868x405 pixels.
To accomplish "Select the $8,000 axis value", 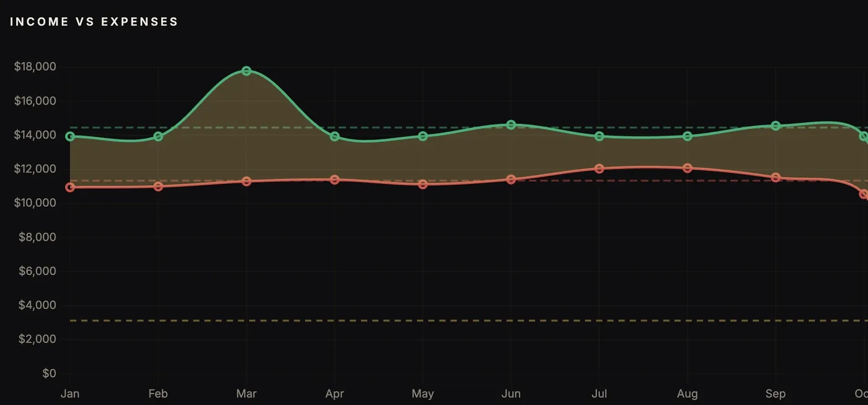I will (x=38, y=237).
